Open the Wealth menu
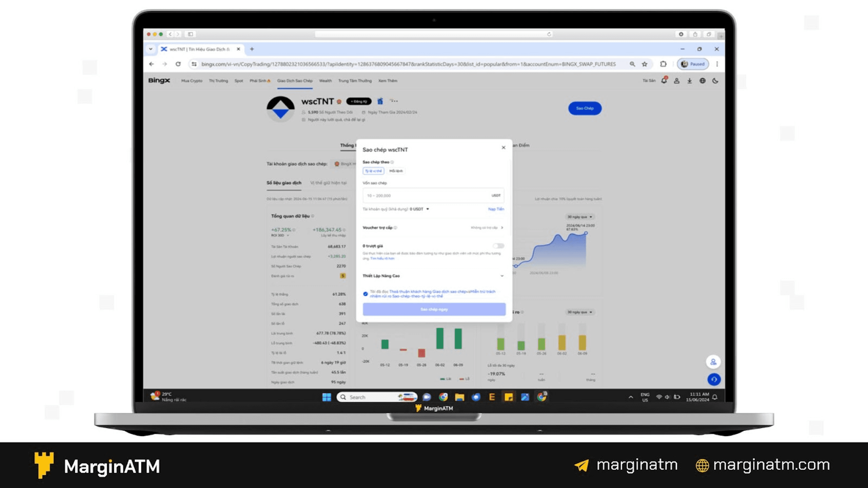 325,81
